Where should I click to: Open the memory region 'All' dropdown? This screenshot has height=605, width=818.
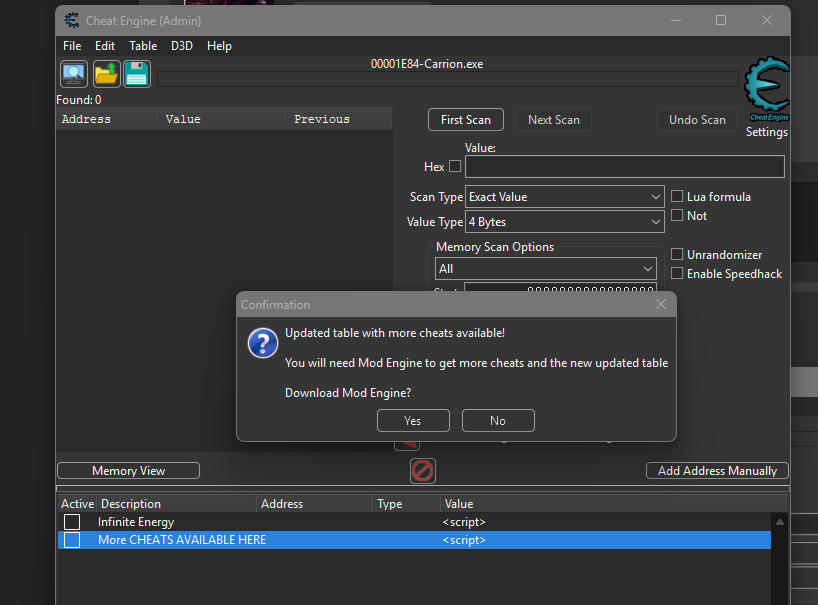pos(545,269)
